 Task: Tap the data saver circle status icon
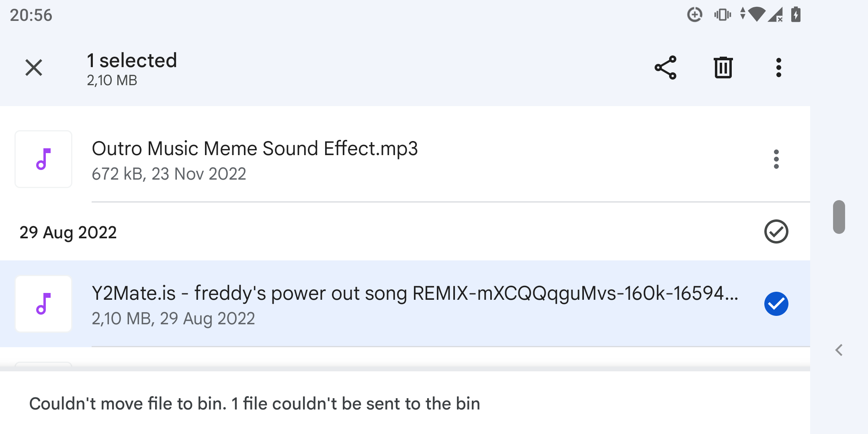click(x=695, y=15)
